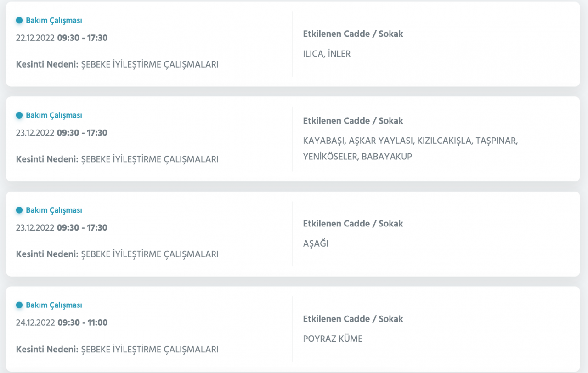The width and height of the screenshot is (588, 373).
Task: Click the Etkilenen Cadde / Sokak heading above ILICA
Action: (353, 34)
